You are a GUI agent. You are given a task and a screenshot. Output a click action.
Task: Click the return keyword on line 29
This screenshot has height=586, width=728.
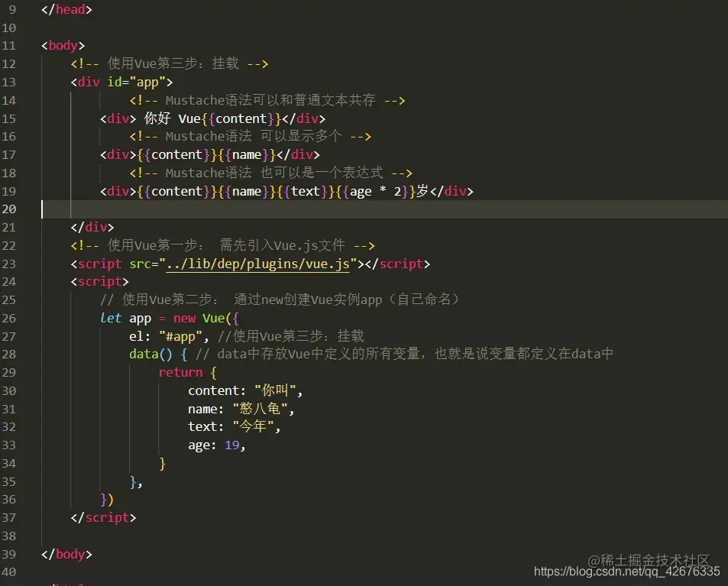pos(180,372)
